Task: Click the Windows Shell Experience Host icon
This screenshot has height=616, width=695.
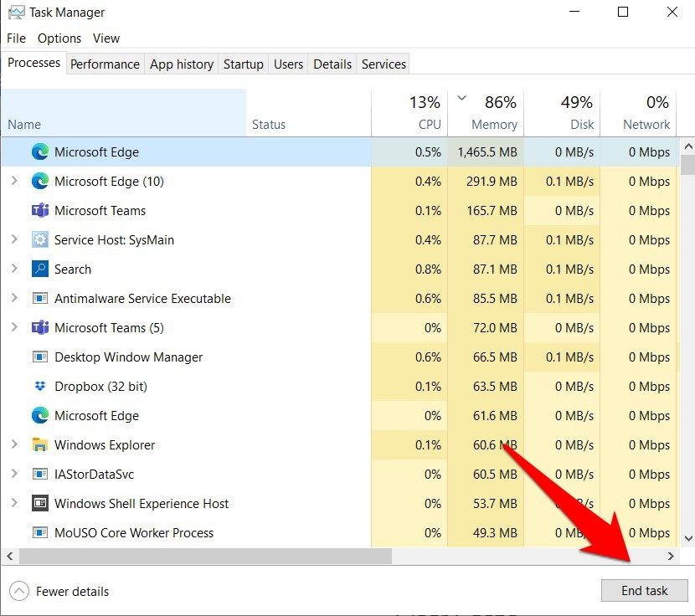Action: coord(39,504)
